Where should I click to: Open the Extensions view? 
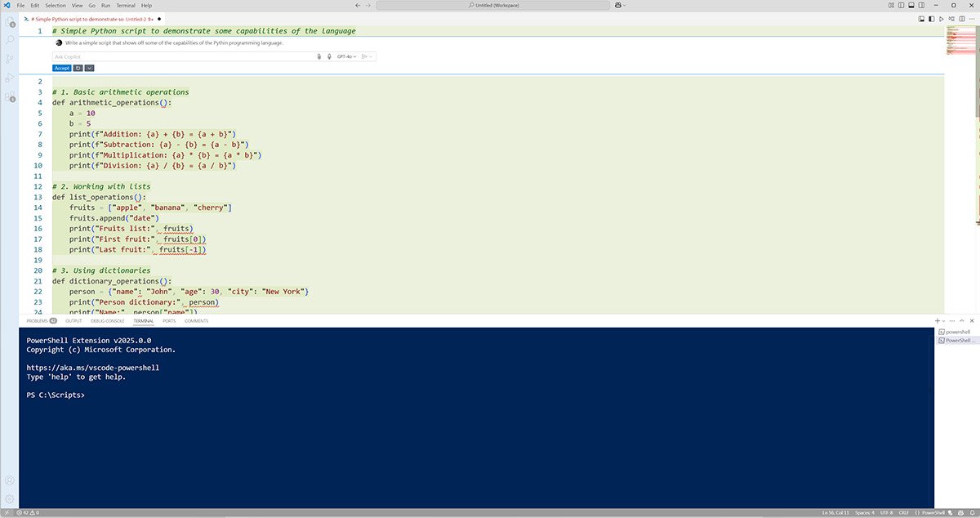10,97
